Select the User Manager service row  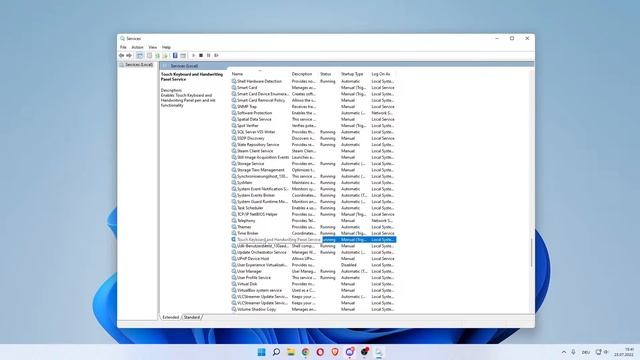coord(313,271)
